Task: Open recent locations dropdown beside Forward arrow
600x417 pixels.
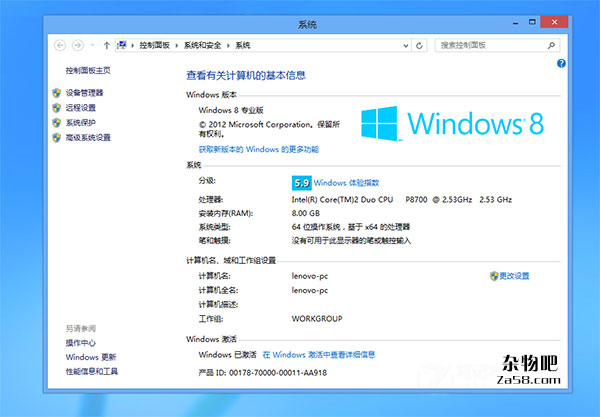Action: click(x=92, y=46)
